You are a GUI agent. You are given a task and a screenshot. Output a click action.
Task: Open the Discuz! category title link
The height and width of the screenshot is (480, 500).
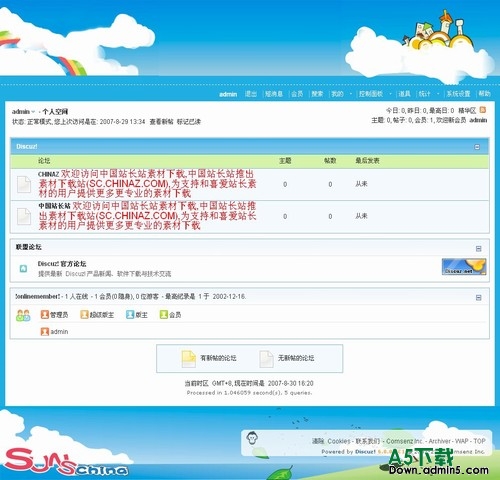pos(27,147)
